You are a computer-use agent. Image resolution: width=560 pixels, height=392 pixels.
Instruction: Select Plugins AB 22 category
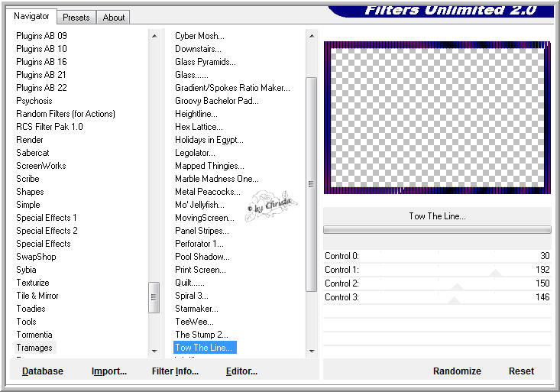pyautogui.click(x=41, y=88)
